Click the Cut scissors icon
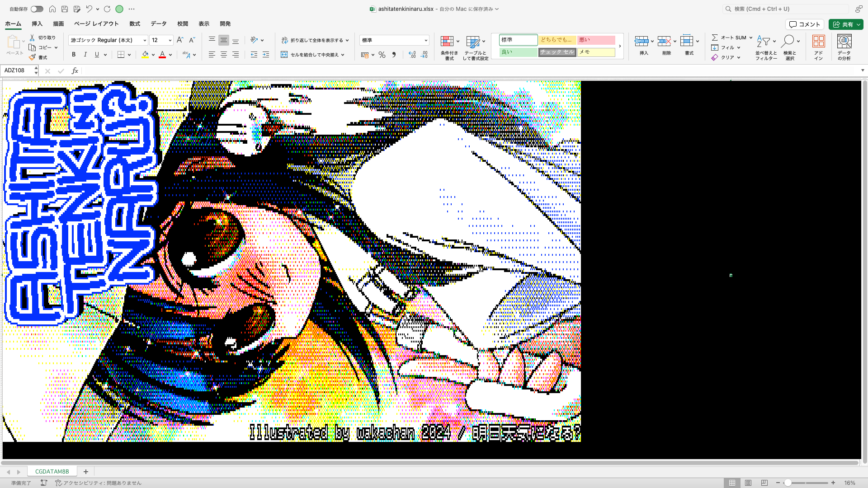The image size is (868, 488). pos(32,38)
